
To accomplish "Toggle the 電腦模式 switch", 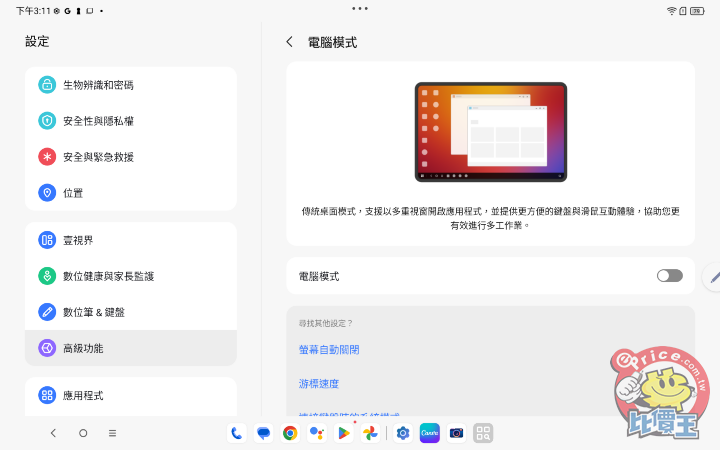I will tap(669, 276).
